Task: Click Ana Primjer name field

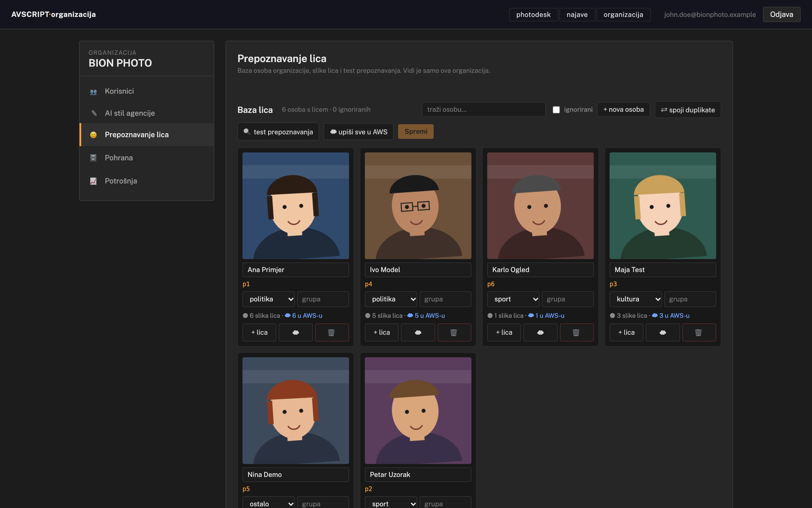Action: coord(295,270)
